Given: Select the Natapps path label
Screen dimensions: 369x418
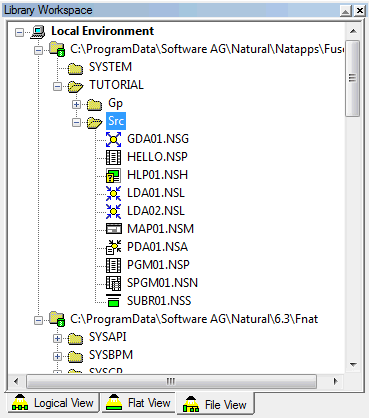Looking at the screenshot, I should [207, 49].
